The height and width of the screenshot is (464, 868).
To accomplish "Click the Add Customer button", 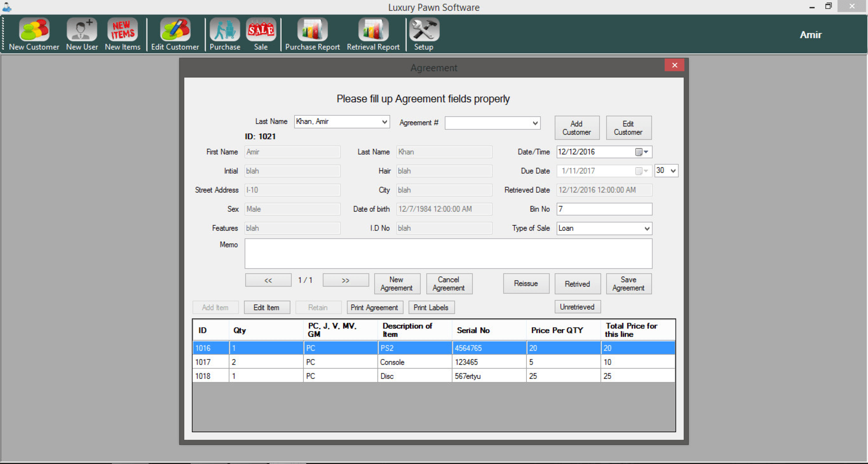I will pos(577,128).
